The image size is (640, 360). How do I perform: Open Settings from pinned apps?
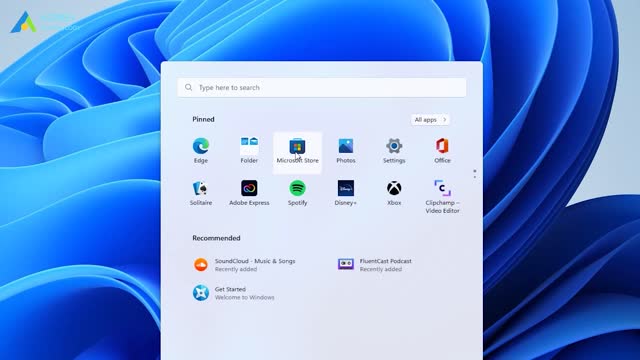[x=394, y=150]
